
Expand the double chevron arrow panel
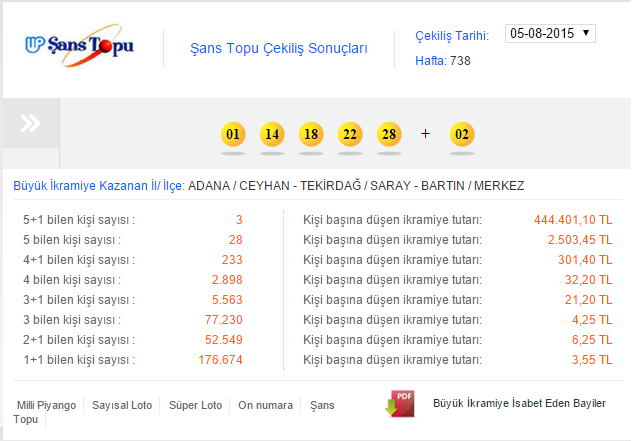tap(31, 123)
